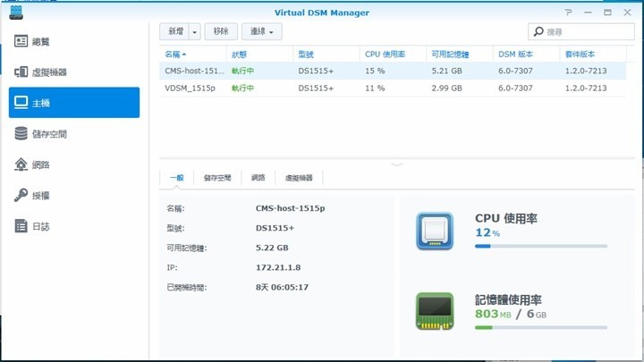Click the CPU 使用率 progress bar
Image resolution: width=644 pixels, height=362 pixels.
pos(541,246)
